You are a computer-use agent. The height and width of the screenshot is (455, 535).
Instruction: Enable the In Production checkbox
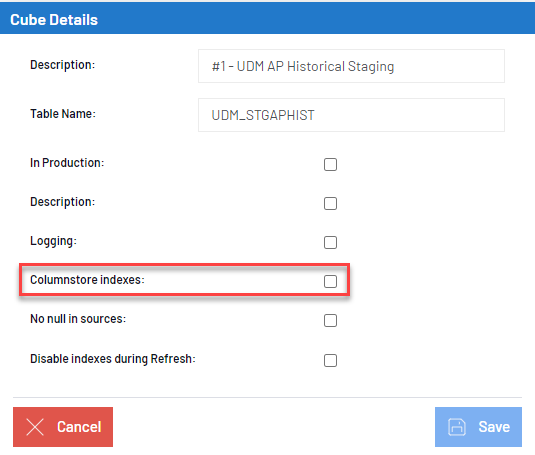coord(330,164)
